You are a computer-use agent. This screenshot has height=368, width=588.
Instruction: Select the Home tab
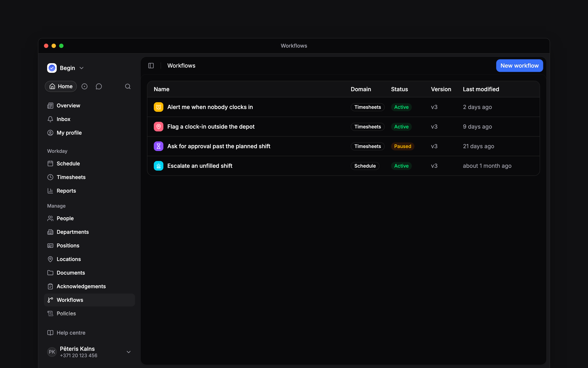tap(61, 86)
